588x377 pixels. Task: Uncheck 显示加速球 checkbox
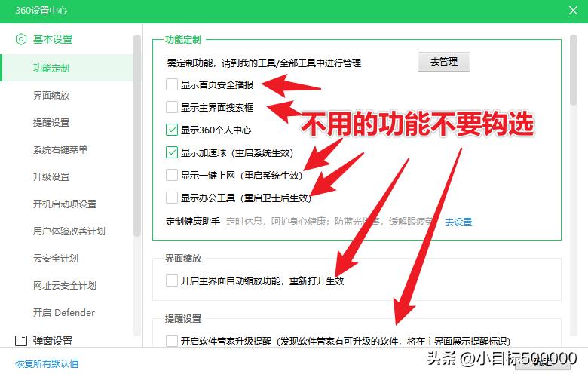pyautogui.click(x=172, y=152)
